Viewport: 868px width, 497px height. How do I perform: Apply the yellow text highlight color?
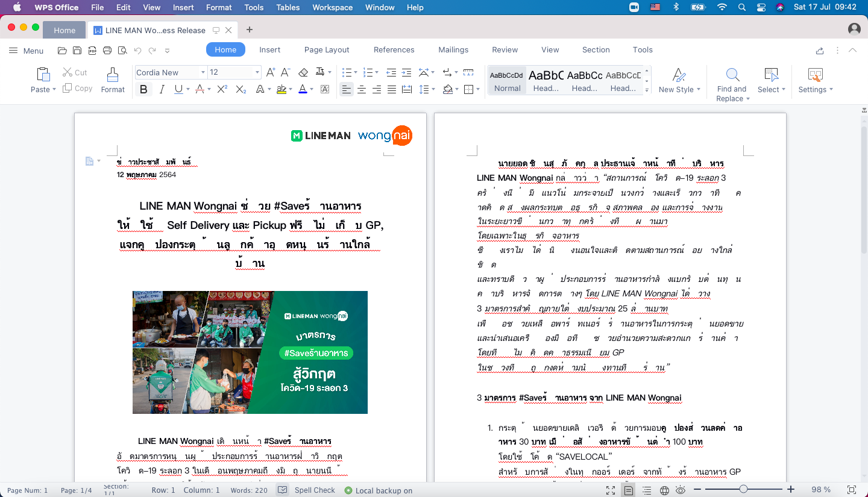(x=281, y=89)
